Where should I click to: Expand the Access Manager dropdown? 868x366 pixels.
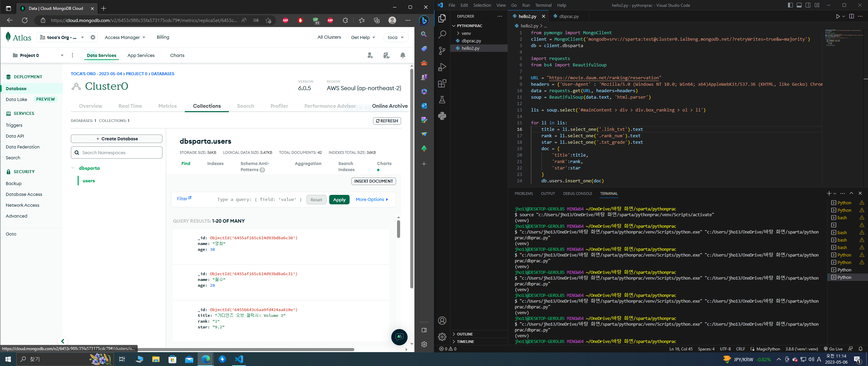pyautogui.click(x=125, y=37)
